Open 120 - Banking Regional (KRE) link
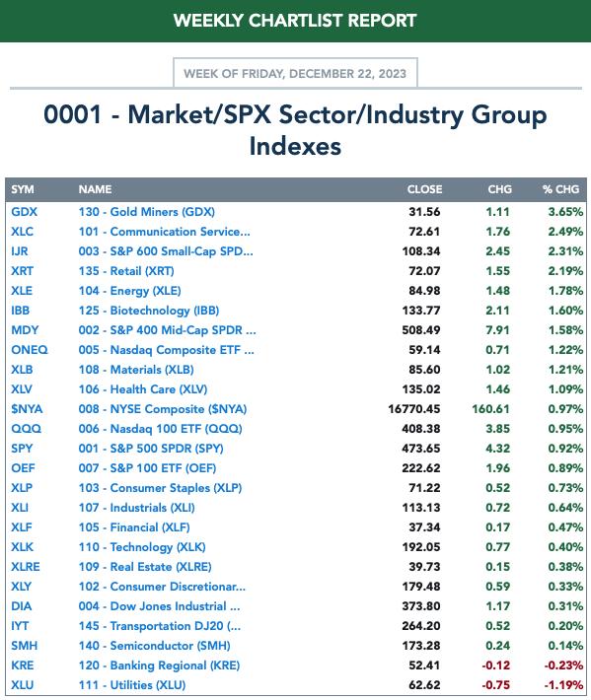The image size is (591, 700). coord(159,665)
